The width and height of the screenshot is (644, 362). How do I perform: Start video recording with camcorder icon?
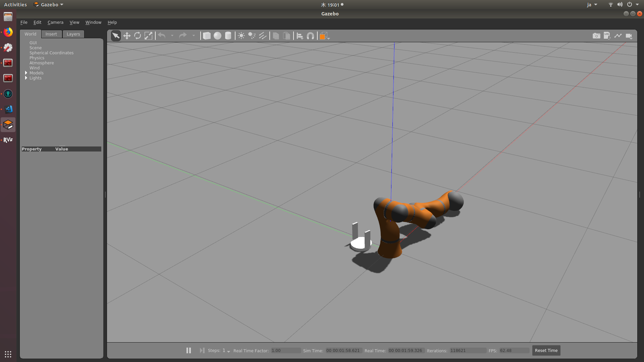[x=629, y=36]
